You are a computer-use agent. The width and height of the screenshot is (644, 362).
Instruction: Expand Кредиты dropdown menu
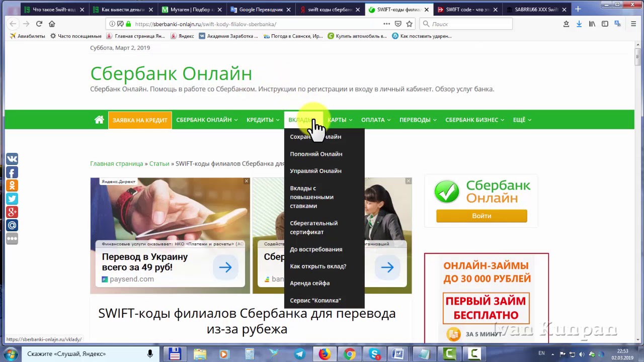(263, 120)
